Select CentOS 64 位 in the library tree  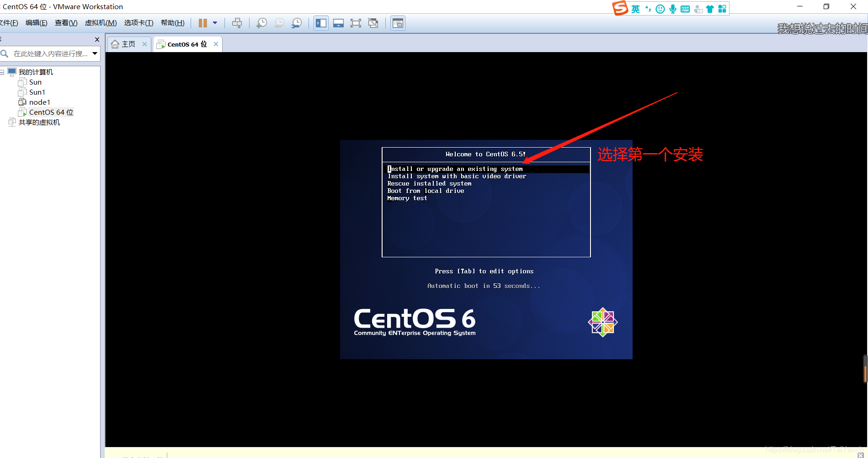[51, 112]
